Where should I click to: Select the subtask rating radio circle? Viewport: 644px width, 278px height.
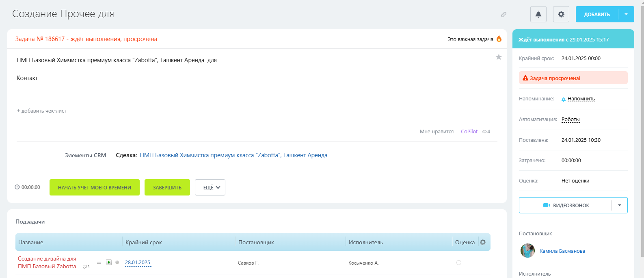point(459,263)
